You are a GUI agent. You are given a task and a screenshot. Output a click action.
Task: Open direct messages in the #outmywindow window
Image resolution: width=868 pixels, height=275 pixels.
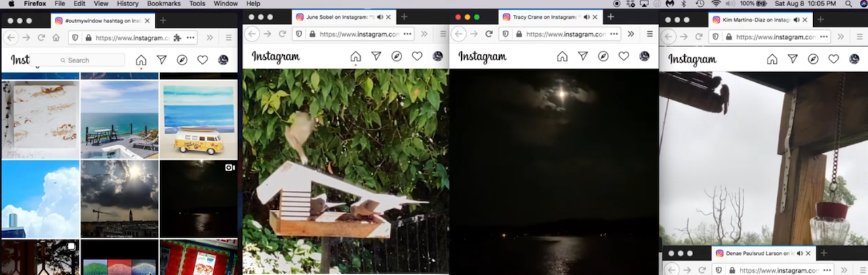tap(161, 60)
